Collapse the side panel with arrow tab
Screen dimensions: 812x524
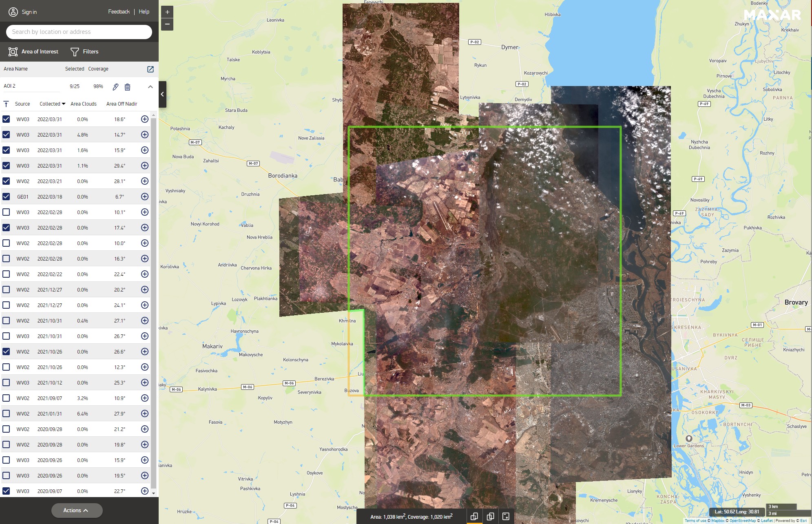pos(162,94)
